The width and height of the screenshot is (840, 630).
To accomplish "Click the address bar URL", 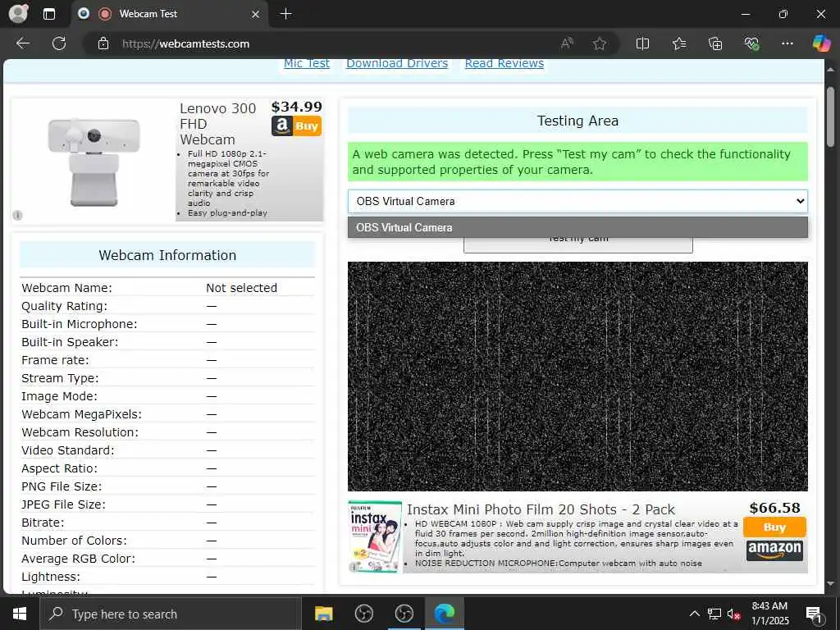I will point(186,44).
